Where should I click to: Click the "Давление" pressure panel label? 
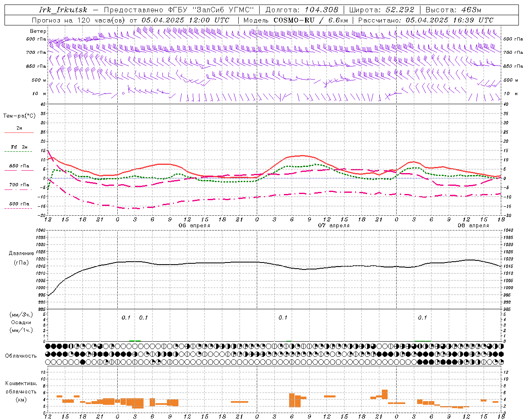[x=21, y=253]
